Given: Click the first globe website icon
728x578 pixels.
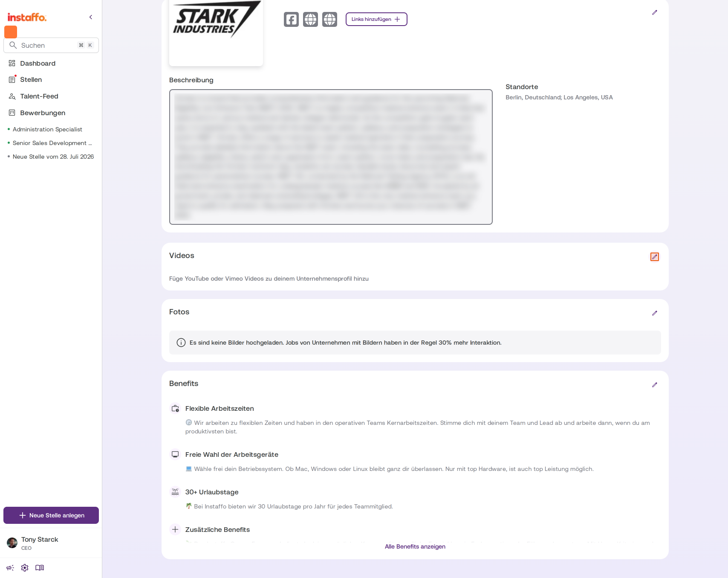Looking at the screenshot, I should point(310,19).
